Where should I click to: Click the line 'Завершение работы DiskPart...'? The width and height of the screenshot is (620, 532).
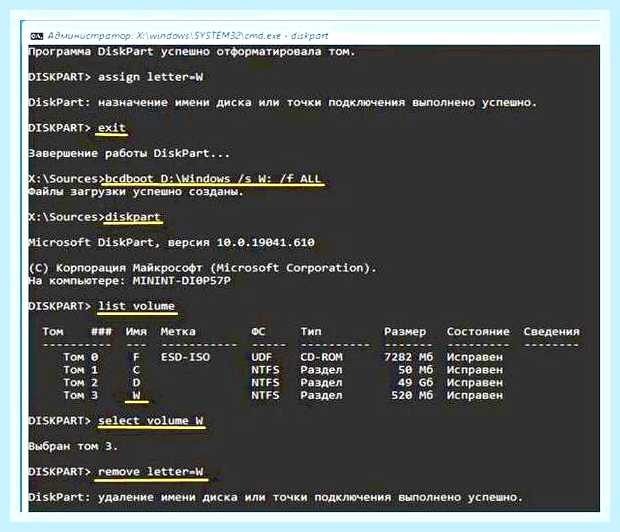coord(129,153)
